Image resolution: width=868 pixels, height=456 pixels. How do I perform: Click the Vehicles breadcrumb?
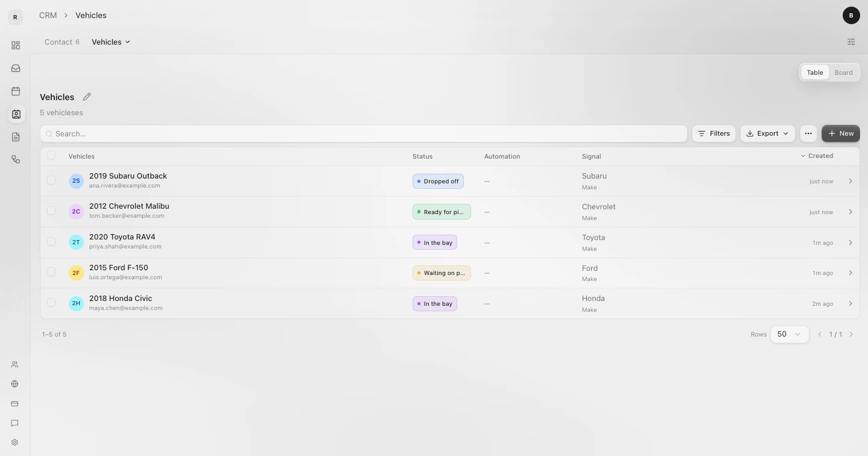(x=91, y=15)
